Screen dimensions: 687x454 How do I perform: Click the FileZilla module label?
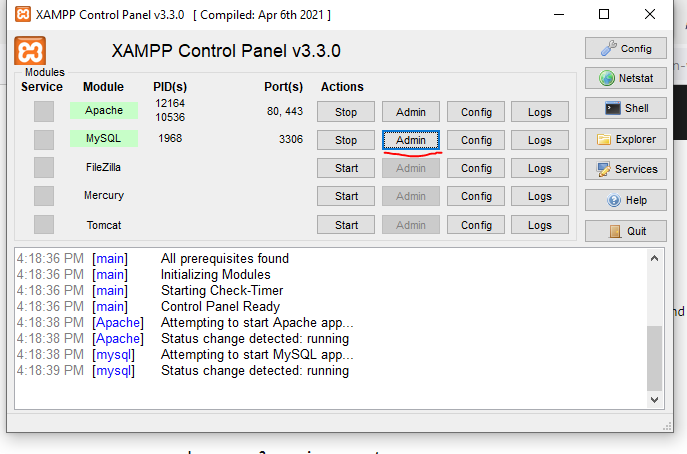[x=103, y=167]
